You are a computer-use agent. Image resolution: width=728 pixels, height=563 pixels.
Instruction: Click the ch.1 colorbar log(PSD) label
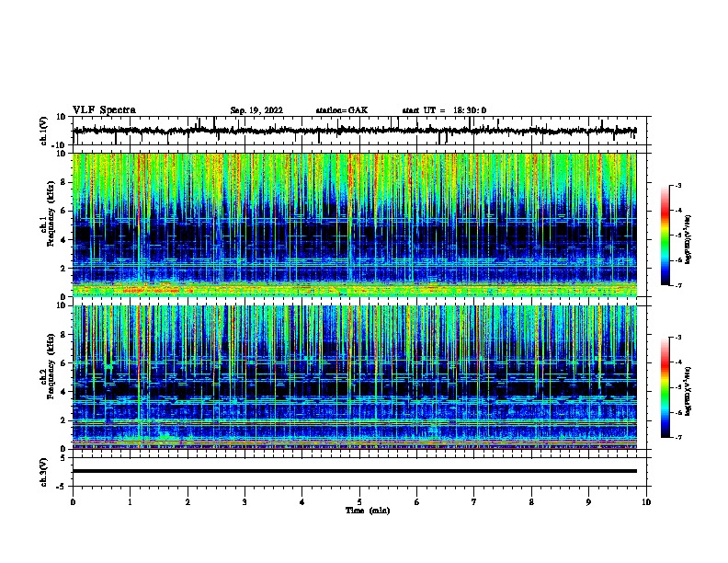tap(688, 239)
